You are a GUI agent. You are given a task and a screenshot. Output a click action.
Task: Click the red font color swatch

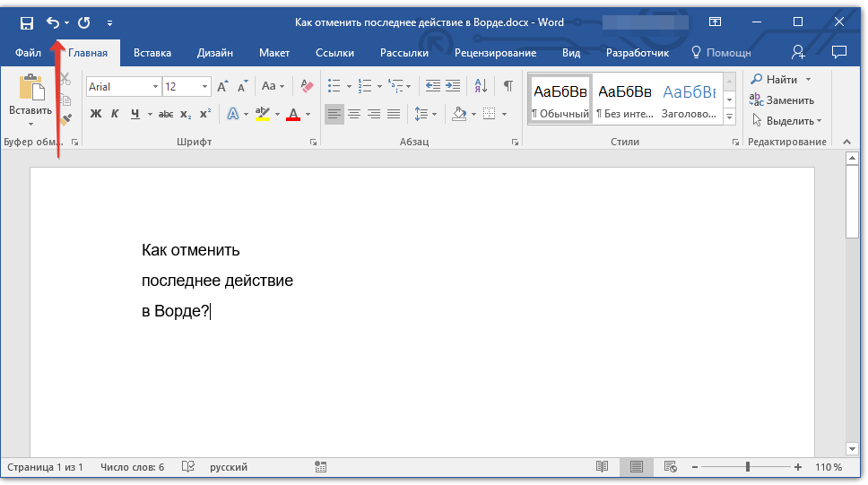(x=292, y=115)
